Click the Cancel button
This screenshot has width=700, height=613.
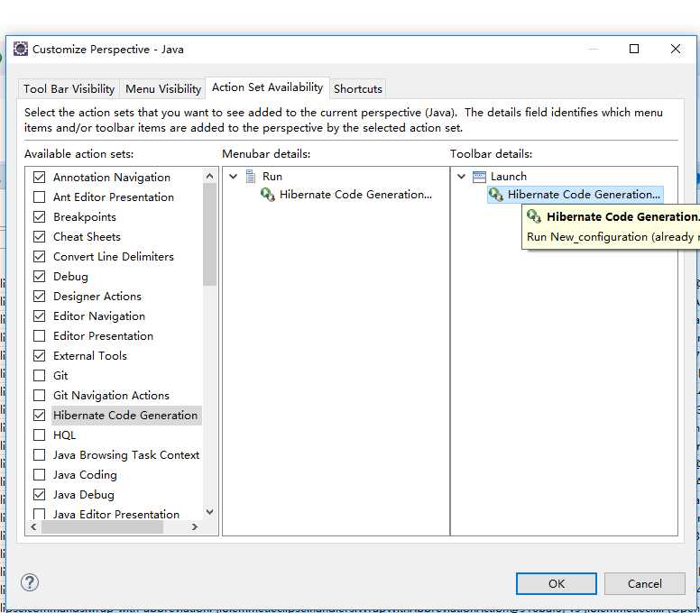tap(645, 583)
